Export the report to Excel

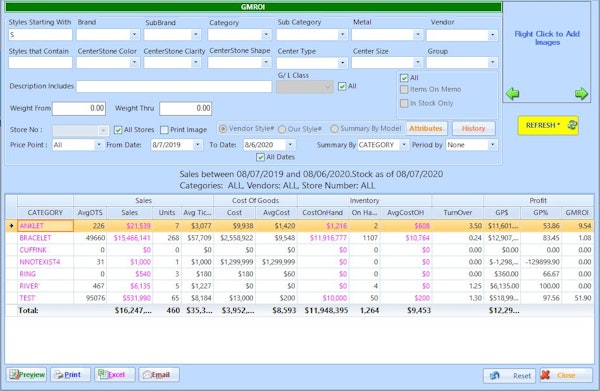click(115, 375)
